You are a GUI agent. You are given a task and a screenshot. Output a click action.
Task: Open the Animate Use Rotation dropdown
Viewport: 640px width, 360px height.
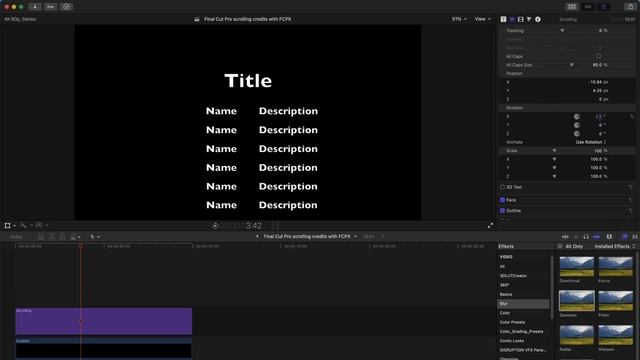591,142
